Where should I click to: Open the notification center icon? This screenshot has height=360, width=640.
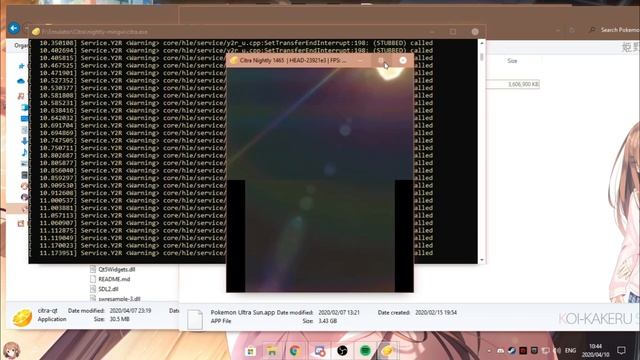[621, 350]
